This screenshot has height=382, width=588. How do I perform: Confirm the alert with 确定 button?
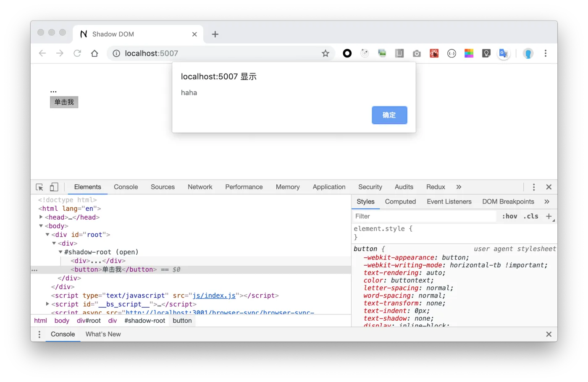click(x=389, y=115)
